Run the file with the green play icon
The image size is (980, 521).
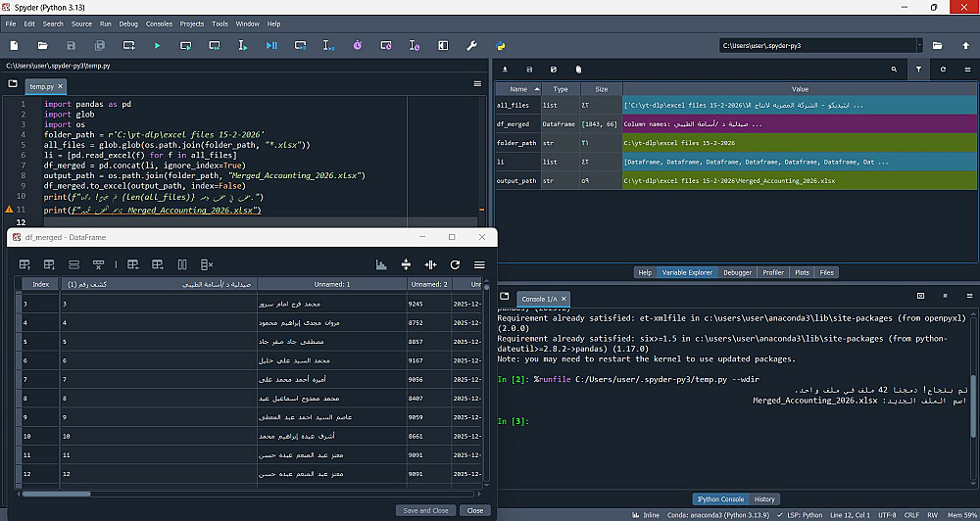point(156,45)
